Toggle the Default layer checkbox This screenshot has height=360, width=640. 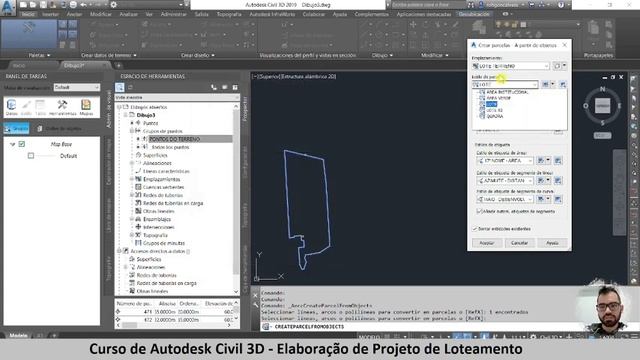coord(31,156)
